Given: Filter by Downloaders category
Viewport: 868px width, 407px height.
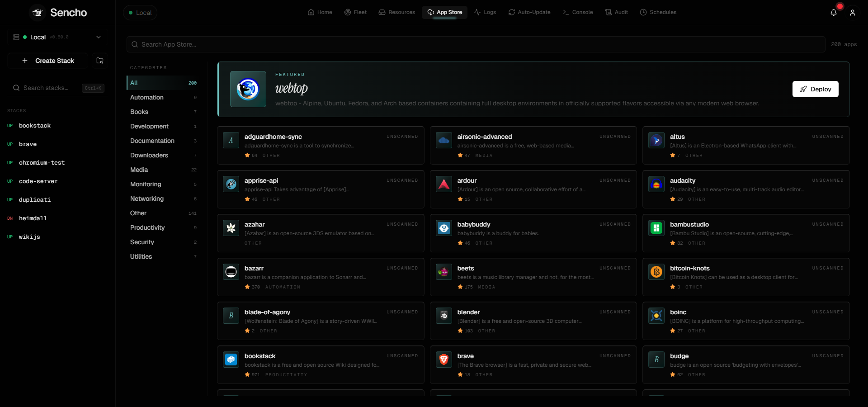Looking at the screenshot, I should (164, 155).
